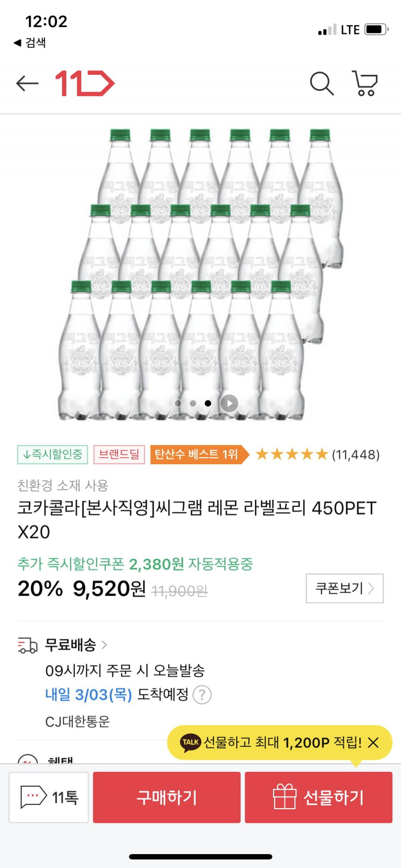Select the second image carousel dot
401x868 pixels.
[x=193, y=403]
